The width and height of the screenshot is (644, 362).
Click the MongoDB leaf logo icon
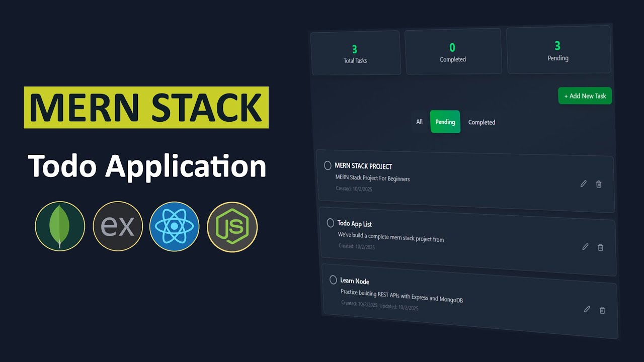click(60, 227)
